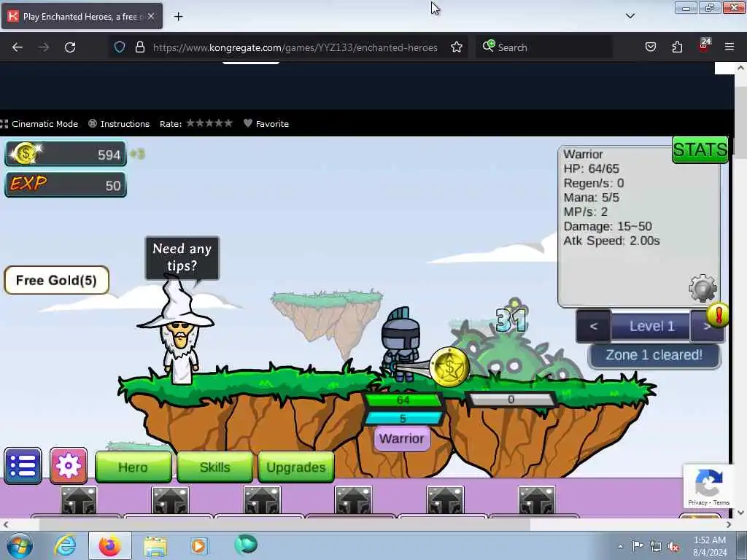Open the tracking protection shield icon
747x560 pixels.
coord(120,47)
